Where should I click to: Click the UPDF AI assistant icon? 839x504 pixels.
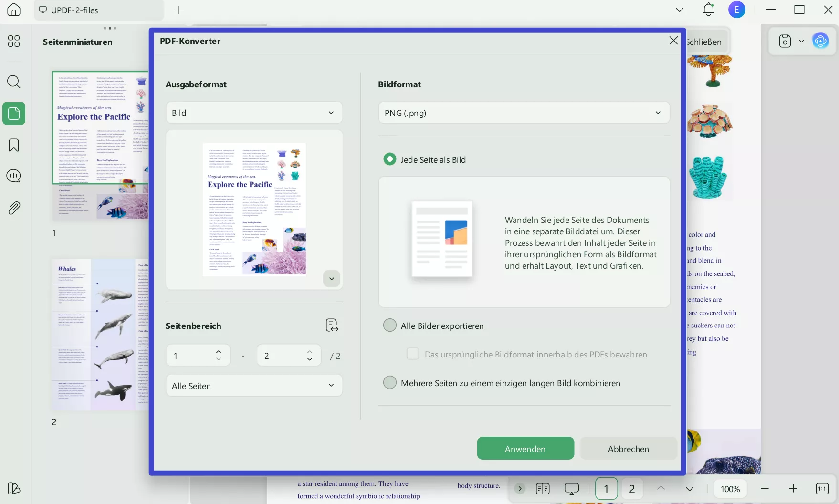coord(820,41)
